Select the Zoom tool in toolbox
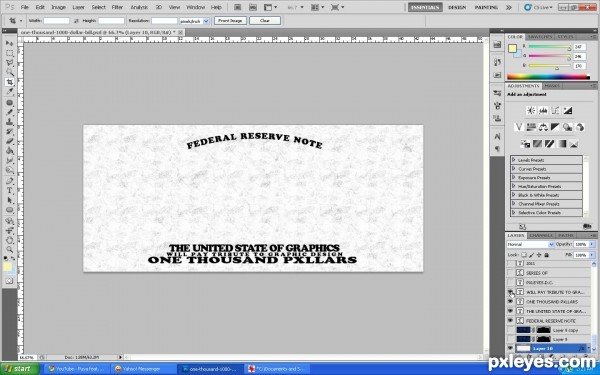Viewport: 600px width, 375px height. click(x=10, y=250)
